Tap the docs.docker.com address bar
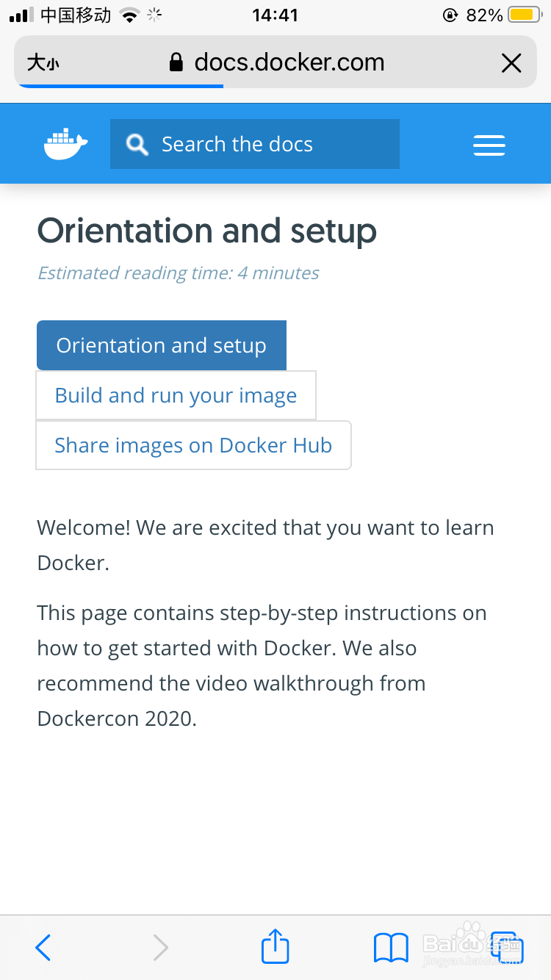551x980 pixels. point(289,63)
